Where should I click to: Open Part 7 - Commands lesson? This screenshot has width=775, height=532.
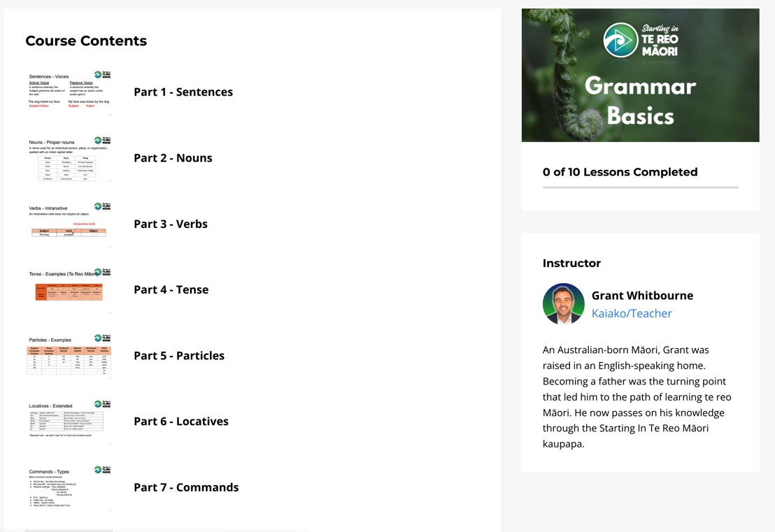[x=186, y=487]
